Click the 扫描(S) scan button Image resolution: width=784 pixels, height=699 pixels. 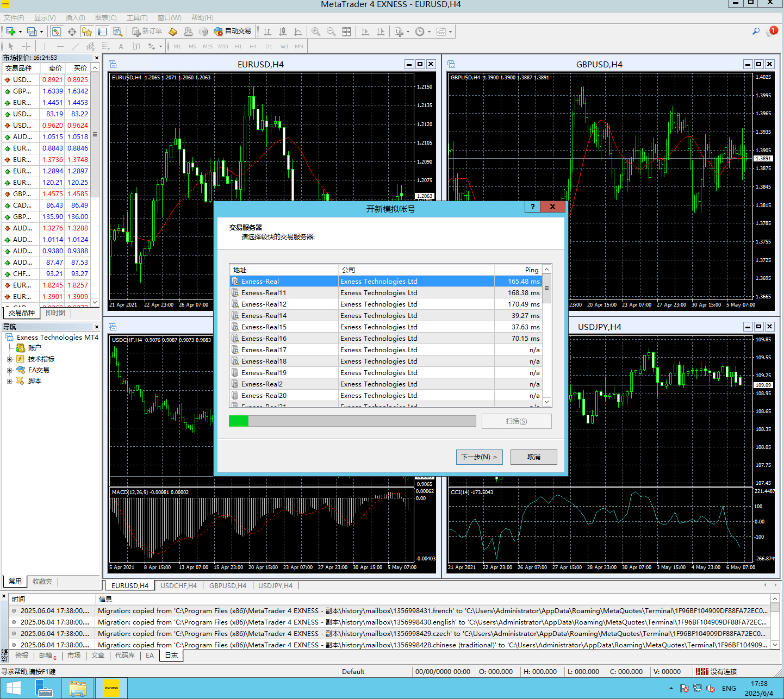tap(517, 421)
